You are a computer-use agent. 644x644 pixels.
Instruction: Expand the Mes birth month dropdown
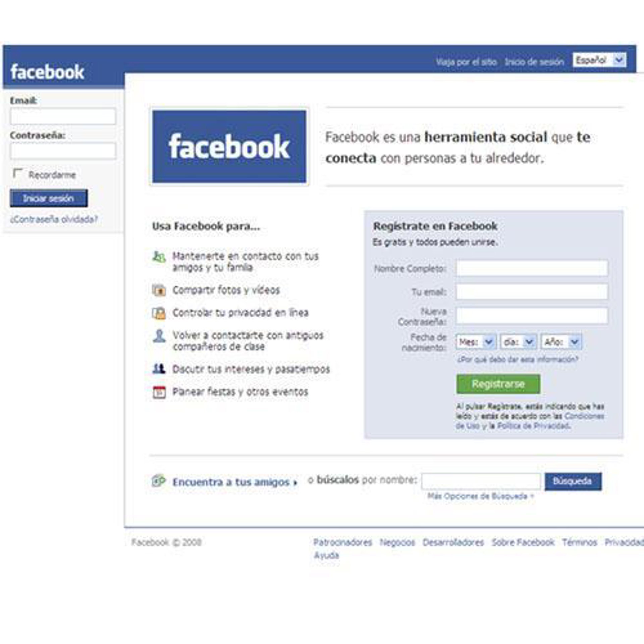475,342
